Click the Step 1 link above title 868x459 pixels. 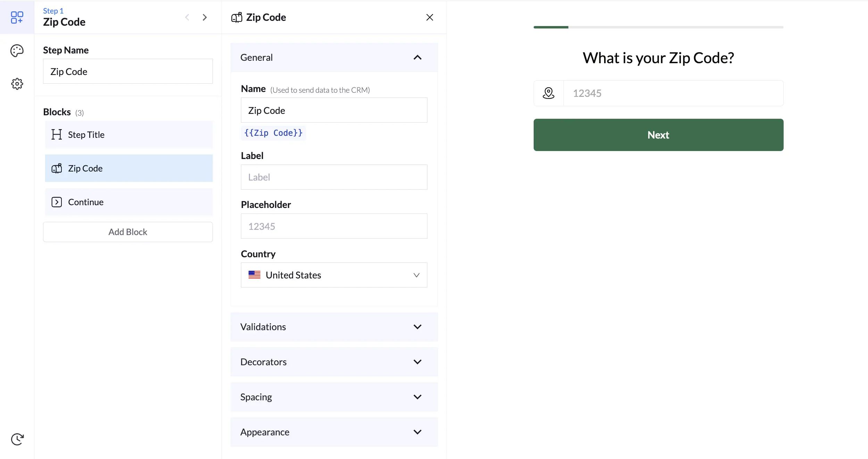coord(53,11)
